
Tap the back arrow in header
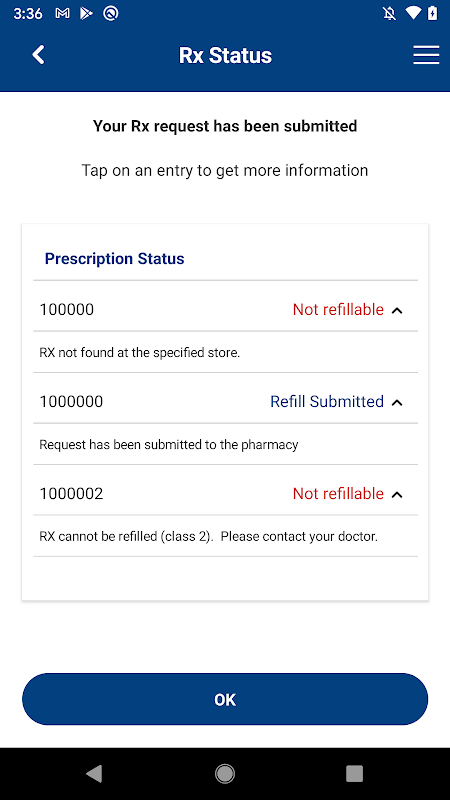[38, 55]
